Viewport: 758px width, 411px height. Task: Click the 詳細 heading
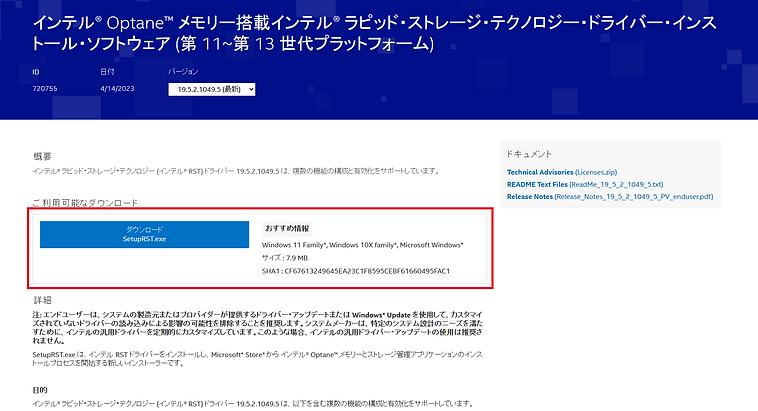[x=42, y=300]
